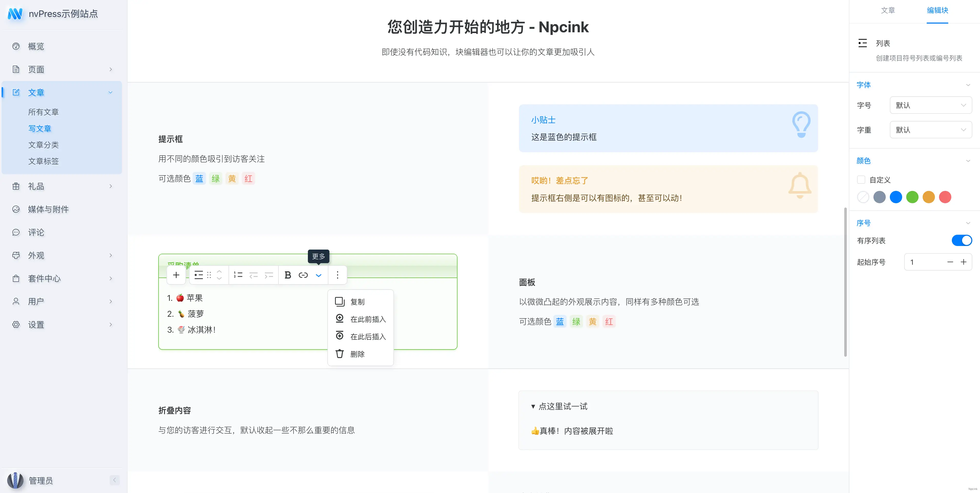Insert a link with the link icon
The width and height of the screenshot is (980, 493).
[303, 275]
